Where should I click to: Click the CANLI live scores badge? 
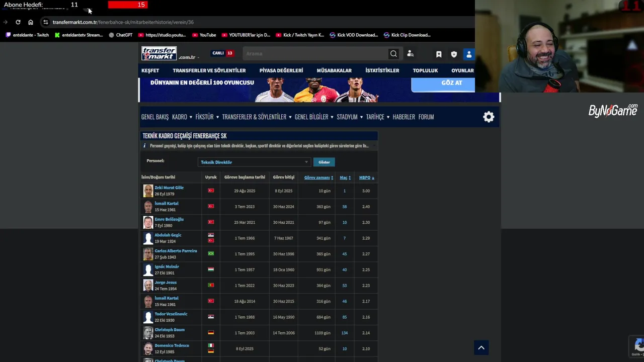coord(222,53)
